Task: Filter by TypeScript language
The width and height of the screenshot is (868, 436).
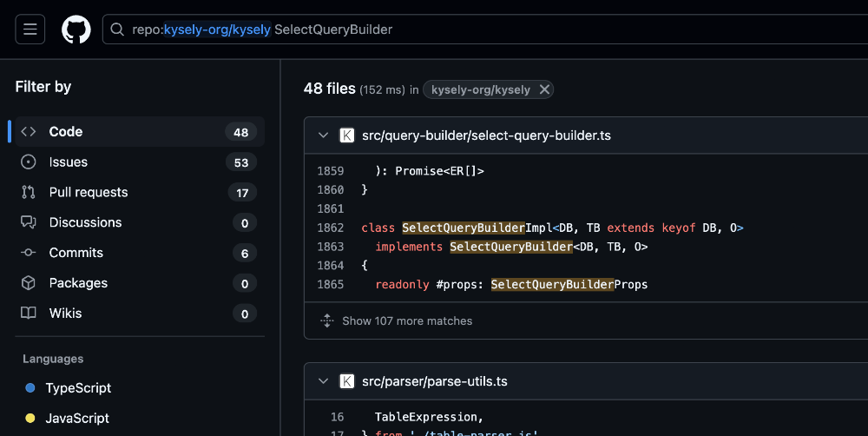Action: click(x=78, y=388)
